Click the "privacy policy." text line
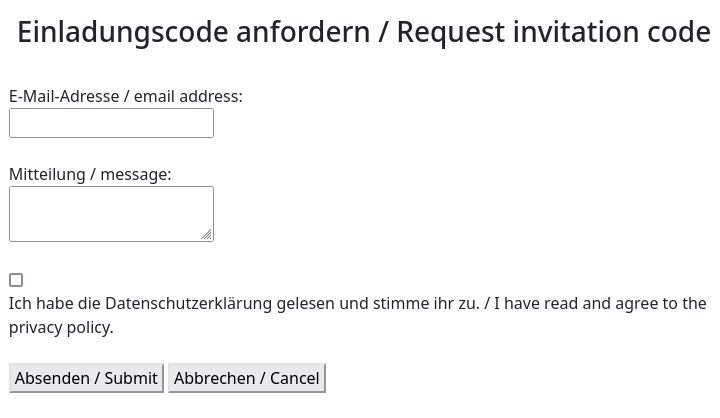 61,327
